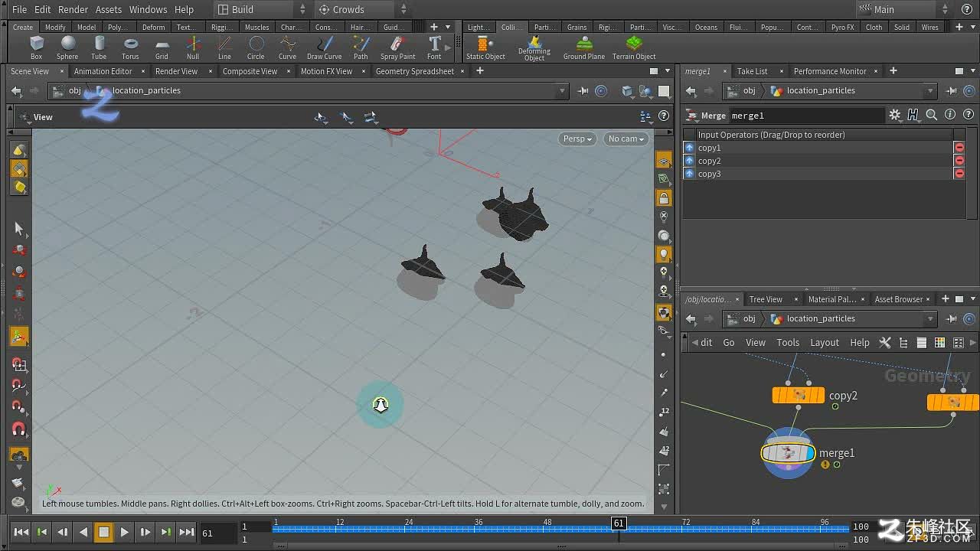Open network editor Layout menu

(x=825, y=342)
